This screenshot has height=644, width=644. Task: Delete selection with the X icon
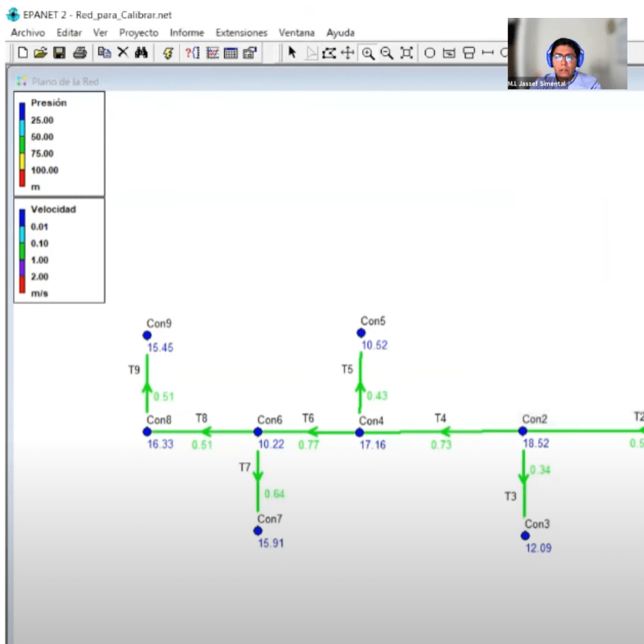click(x=123, y=53)
